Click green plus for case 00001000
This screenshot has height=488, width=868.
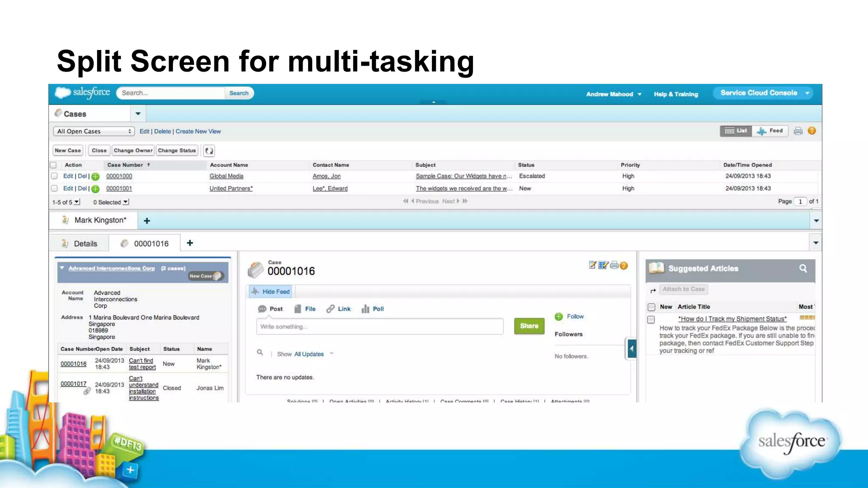pos(95,177)
